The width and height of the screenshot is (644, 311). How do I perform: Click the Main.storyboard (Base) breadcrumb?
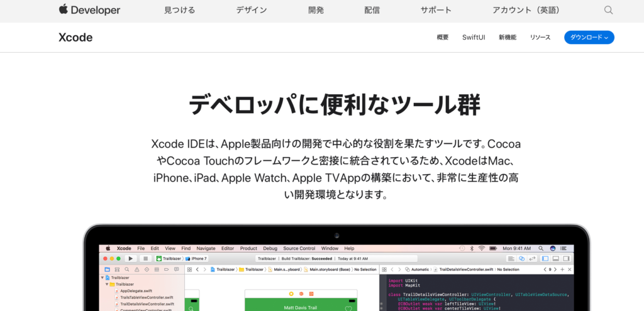click(x=330, y=270)
